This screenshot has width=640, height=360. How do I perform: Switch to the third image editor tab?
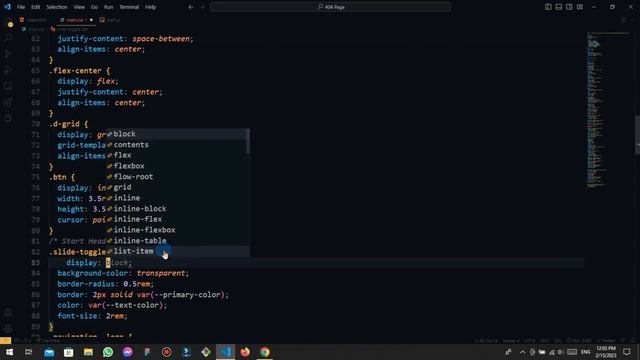110,20
